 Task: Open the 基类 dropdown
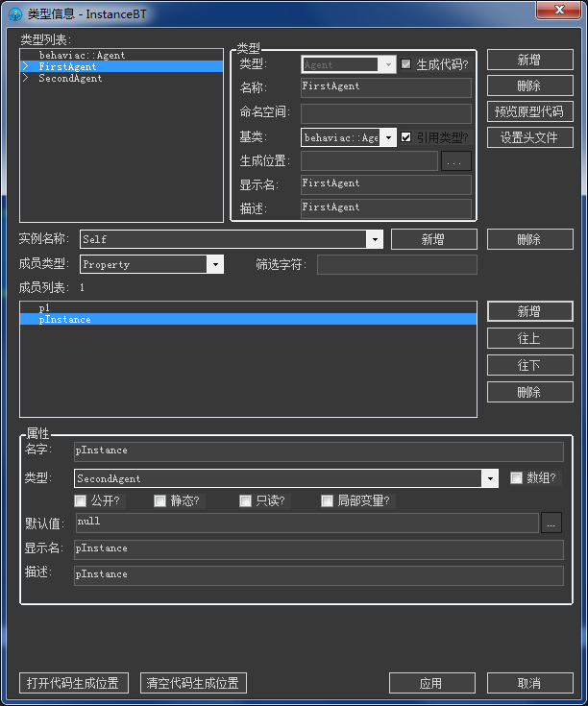(x=389, y=137)
